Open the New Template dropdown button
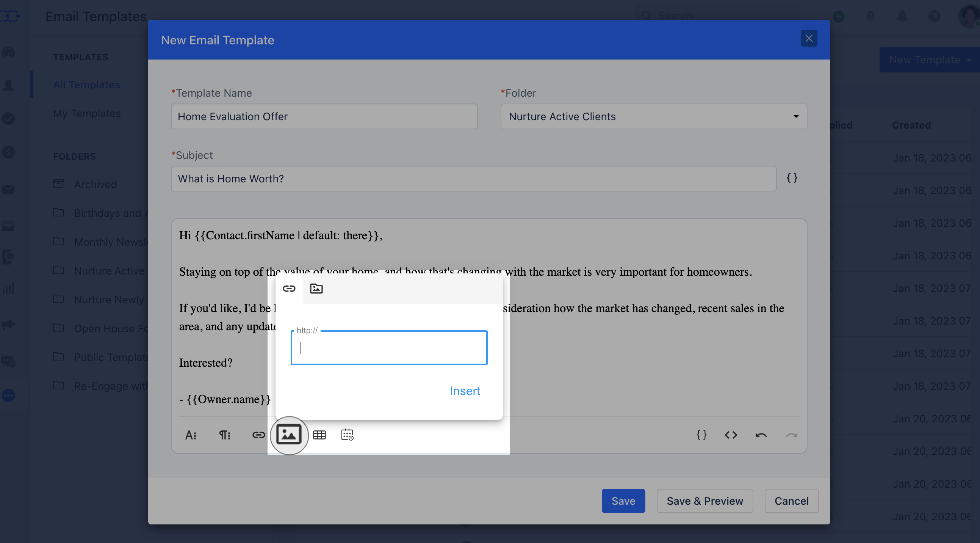 [930, 60]
